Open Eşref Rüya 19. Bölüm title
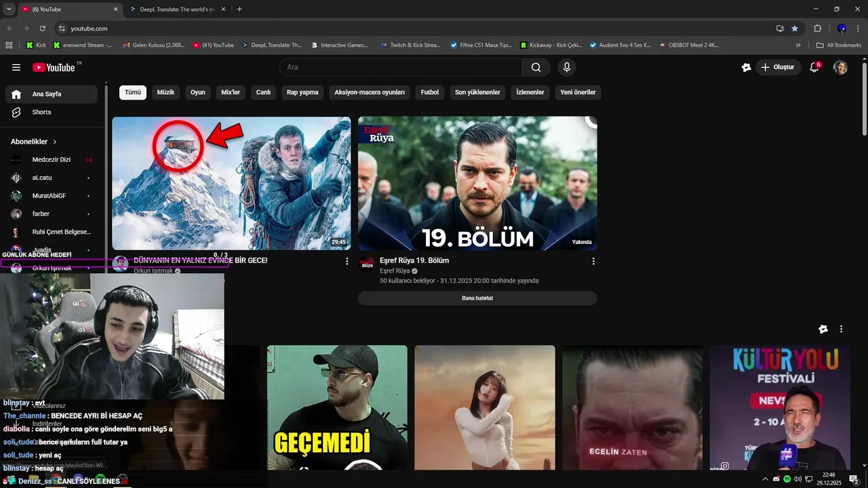The image size is (868, 488). point(414,260)
